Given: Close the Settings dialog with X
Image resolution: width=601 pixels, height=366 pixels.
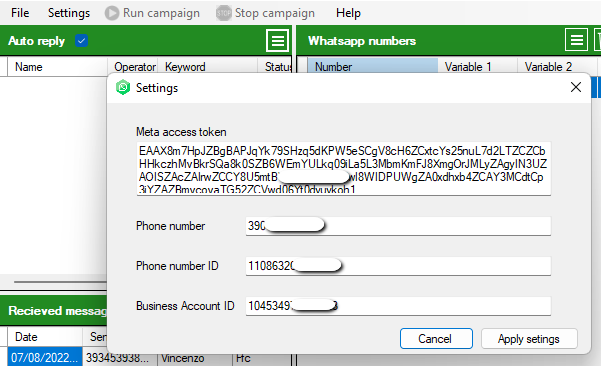Looking at the screenshot, I should (576, 87).
